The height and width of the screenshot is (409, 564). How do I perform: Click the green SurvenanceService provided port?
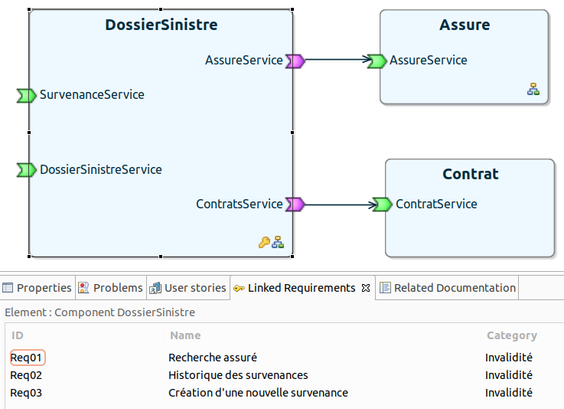pyautogui.click(x=27, y=96)
